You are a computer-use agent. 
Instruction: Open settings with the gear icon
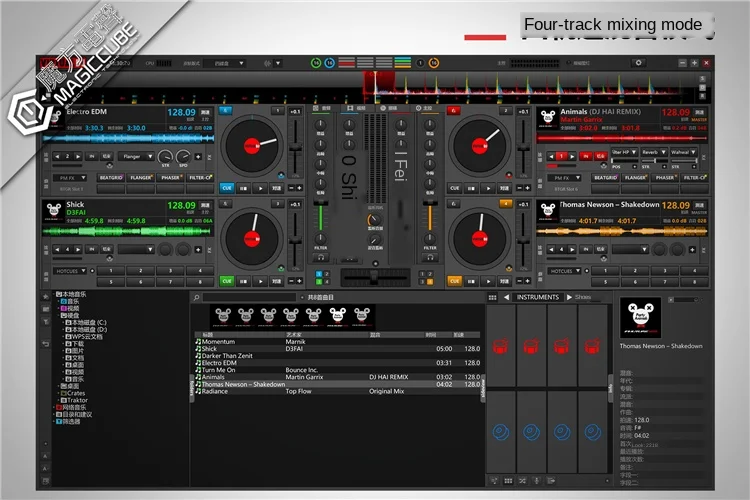(638, 63)
